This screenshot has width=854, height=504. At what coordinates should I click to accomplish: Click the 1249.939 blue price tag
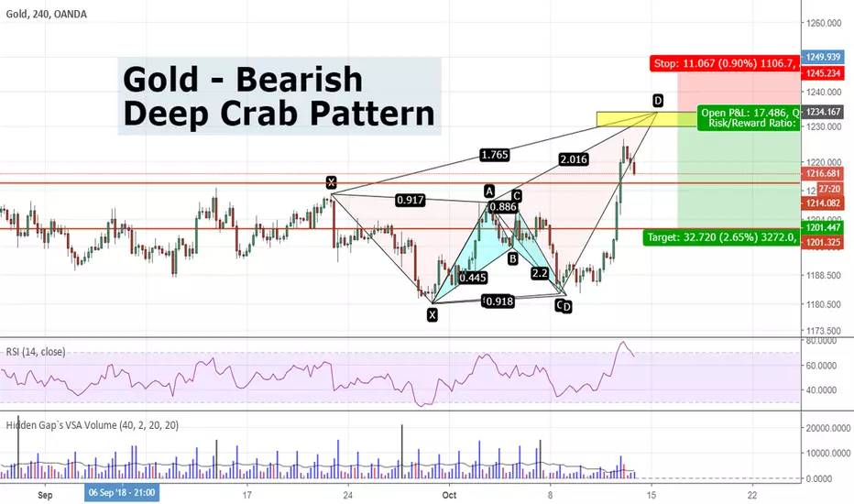click(x=823, y=57)
